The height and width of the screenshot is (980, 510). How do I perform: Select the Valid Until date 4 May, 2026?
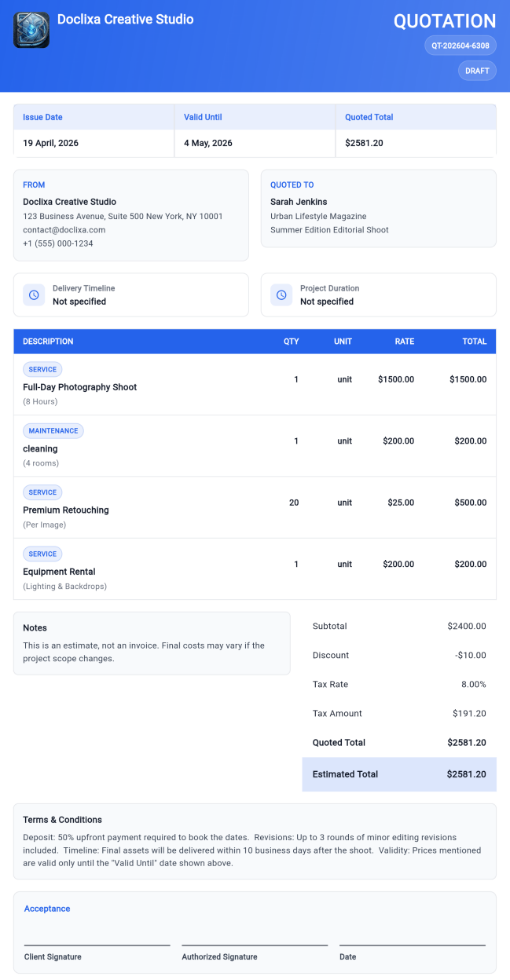click(x=208, y=143)
